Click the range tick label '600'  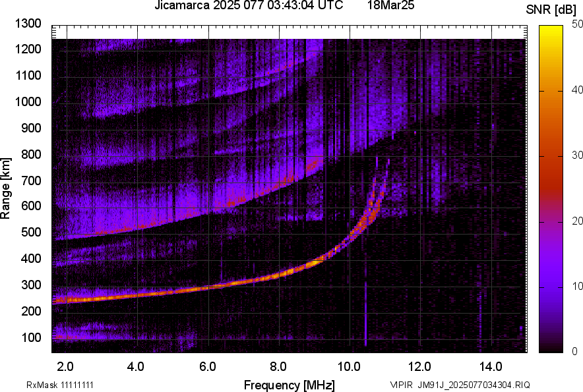tap(31, 206)
